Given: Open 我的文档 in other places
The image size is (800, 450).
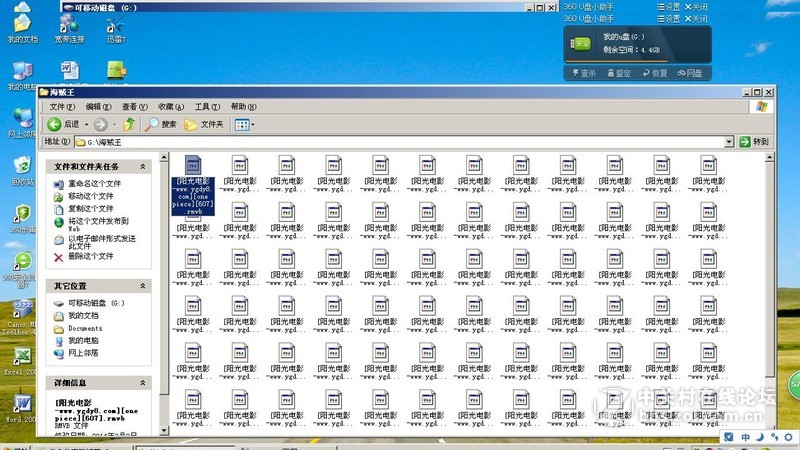Looking at the screenshot, I should coord(83,315).
